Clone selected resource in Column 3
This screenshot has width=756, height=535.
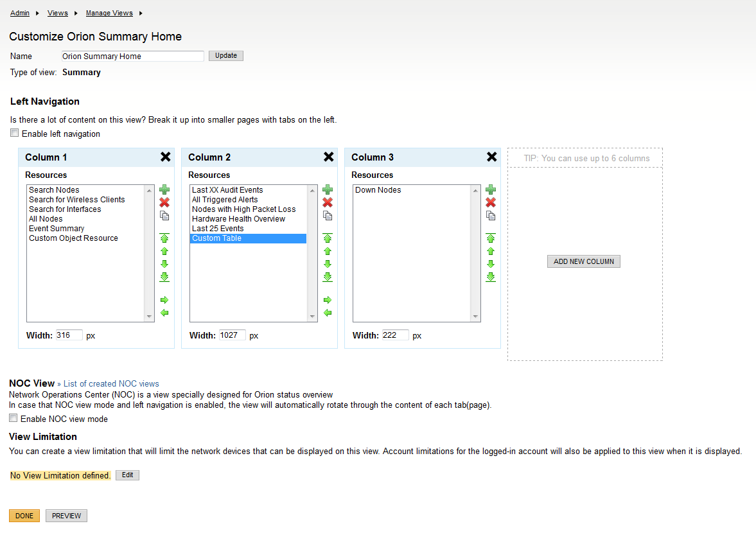[x=491, y=215]
